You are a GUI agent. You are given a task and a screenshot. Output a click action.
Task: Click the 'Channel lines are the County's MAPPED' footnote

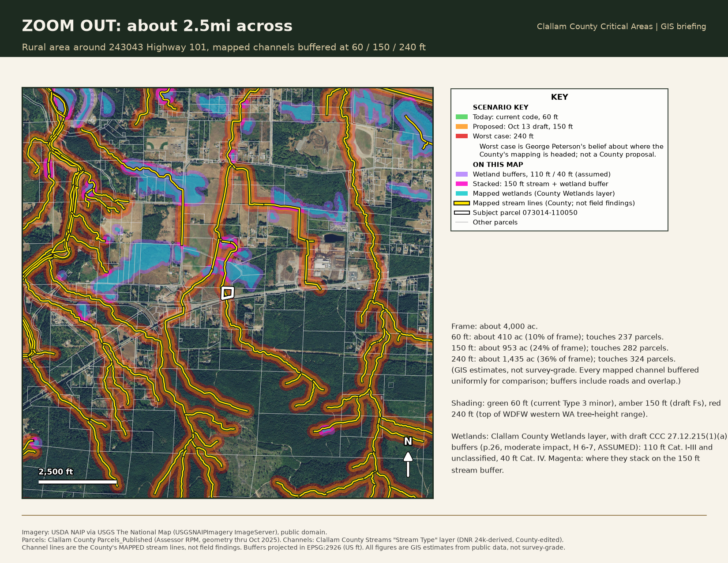pos(293,548)
